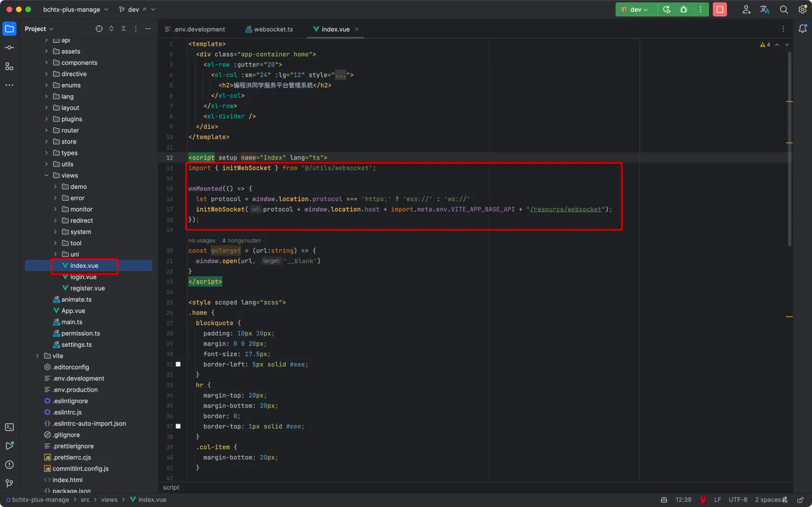Screen dimensions: 812x507
Task: Open the Structure tool window
Action: pyautogui.click(x=9, y=66)
